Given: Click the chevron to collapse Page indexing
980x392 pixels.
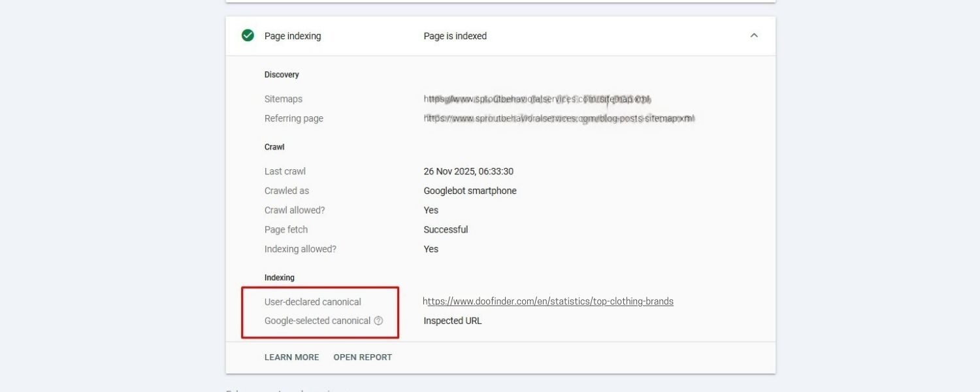Looking at the screenshot, I should pyautogui.click(x=755, y=36).
